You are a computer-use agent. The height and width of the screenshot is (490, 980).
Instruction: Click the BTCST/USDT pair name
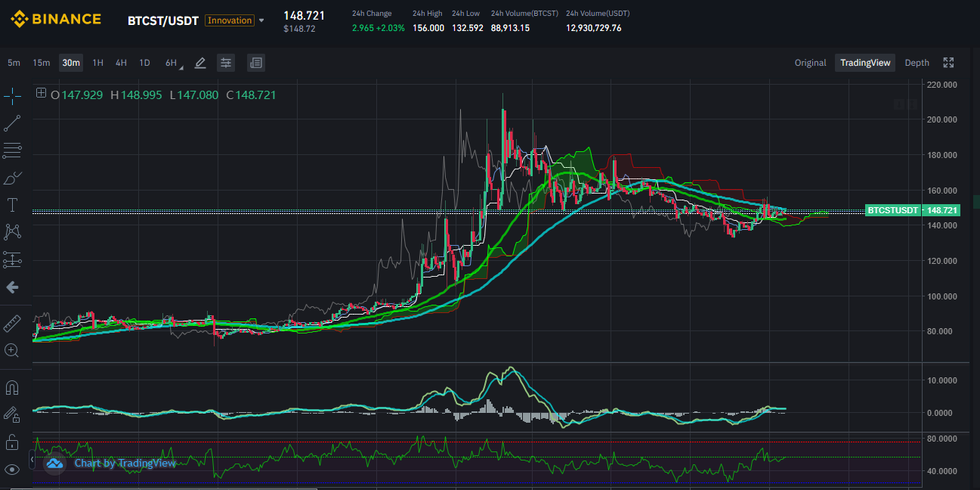163,20
